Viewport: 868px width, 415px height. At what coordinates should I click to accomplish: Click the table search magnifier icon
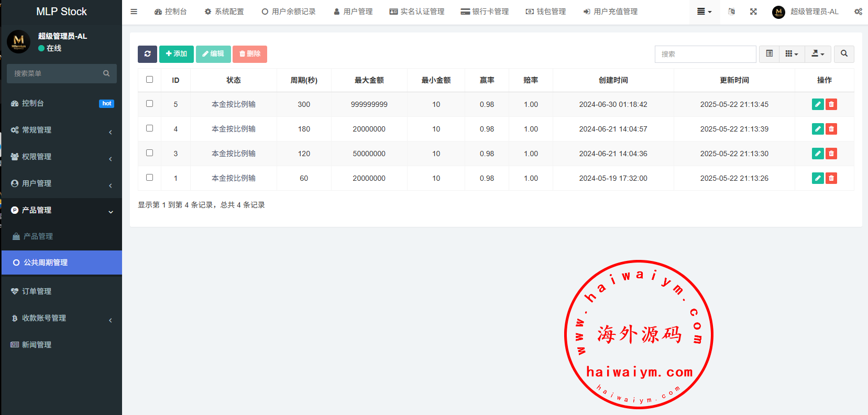pos(844,54)
